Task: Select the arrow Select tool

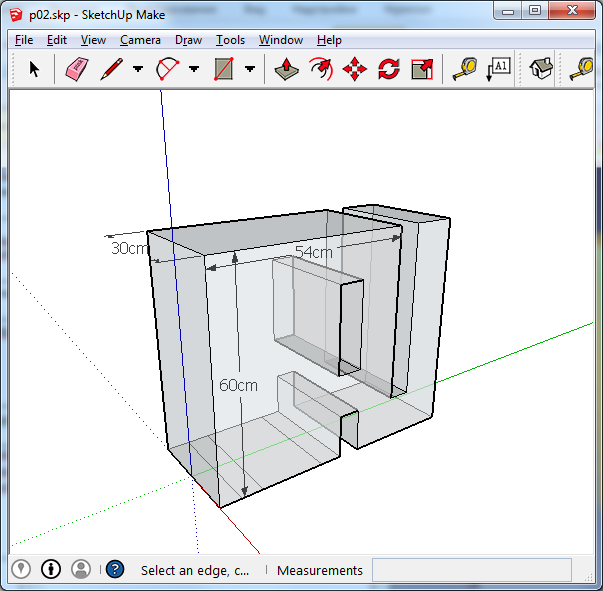Action: click(x=35, y=69)
